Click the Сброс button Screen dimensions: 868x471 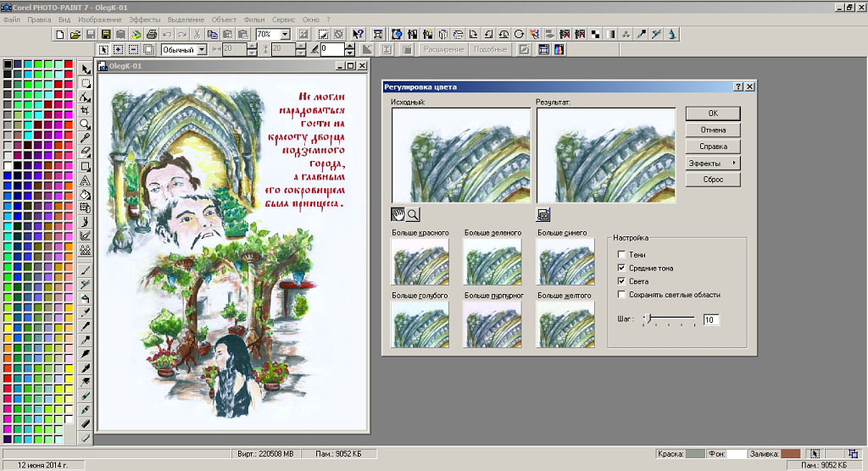pos(713,180)
